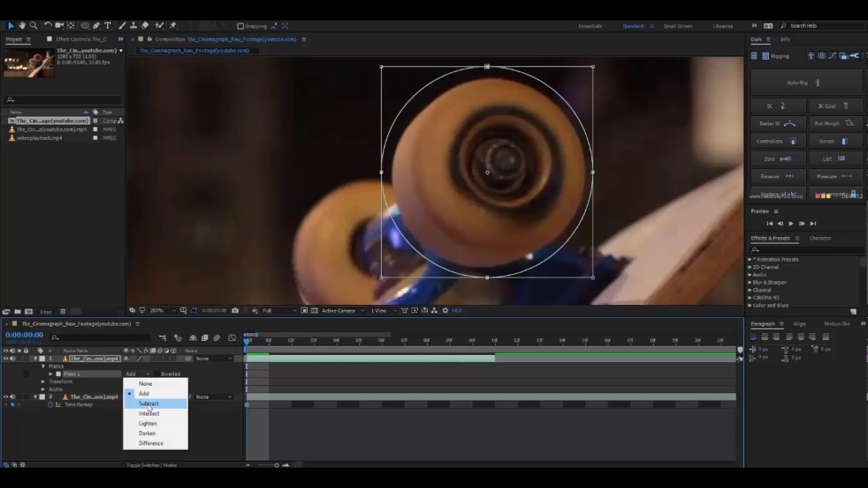868x488 pixels.
Task: Open the Mask 1 mode Add dropdown
Action: pos(136,374)
